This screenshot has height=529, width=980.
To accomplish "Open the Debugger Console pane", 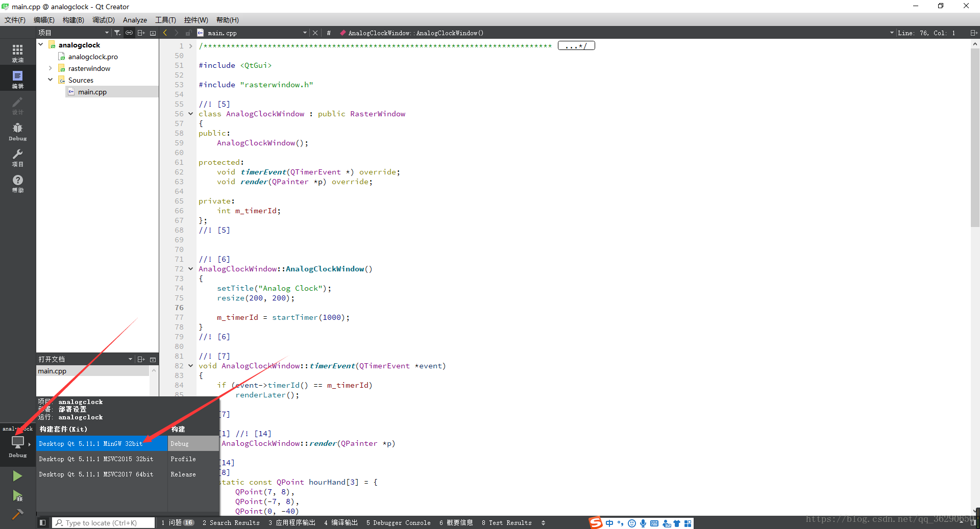I will tap(398, 522).
